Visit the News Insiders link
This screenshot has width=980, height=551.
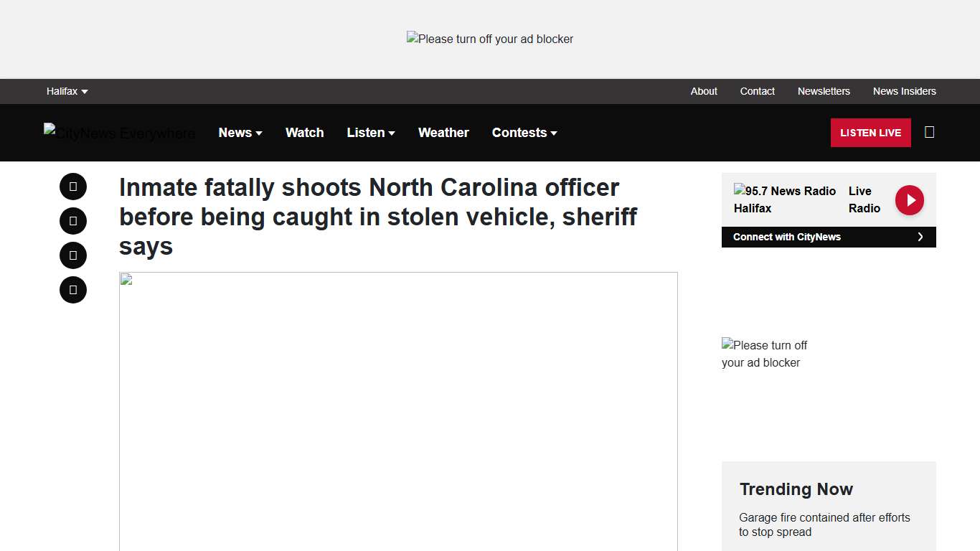[905, 91]
